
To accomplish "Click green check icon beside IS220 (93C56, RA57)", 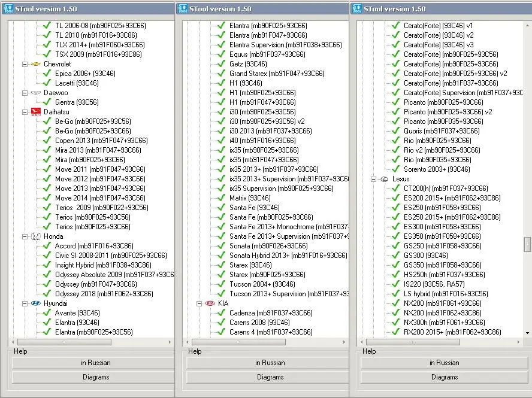I will [x=395, y=284].
